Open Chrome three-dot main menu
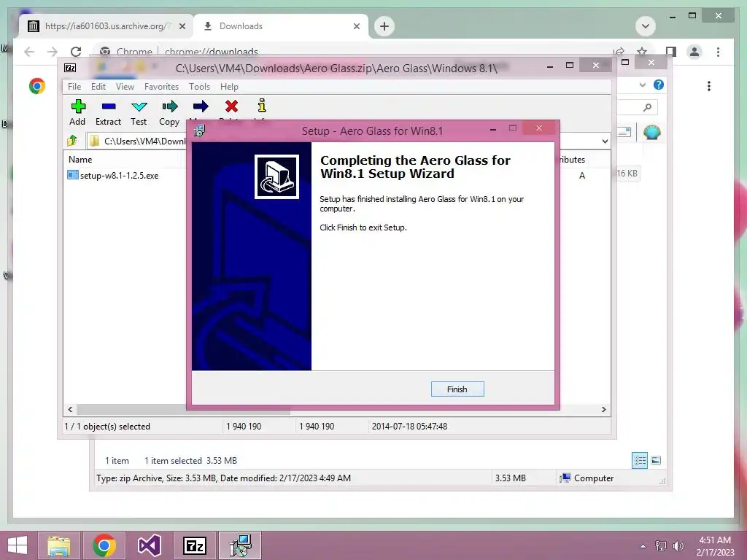This screenshot has width=747, height=560. [x=718, y=52]
